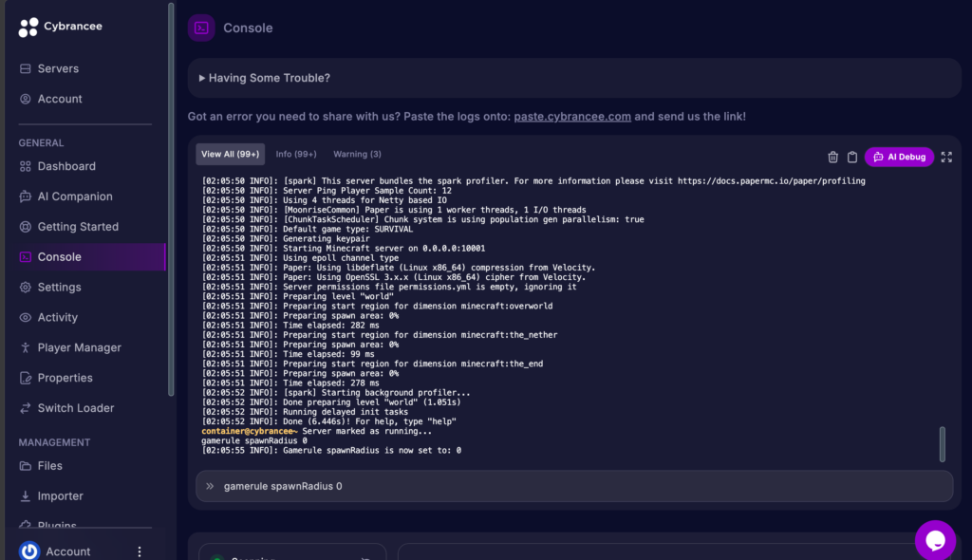Click the 'Generating keypair' log line
Image resolution: width=972 pixels, height=560 pixels.
327,239
